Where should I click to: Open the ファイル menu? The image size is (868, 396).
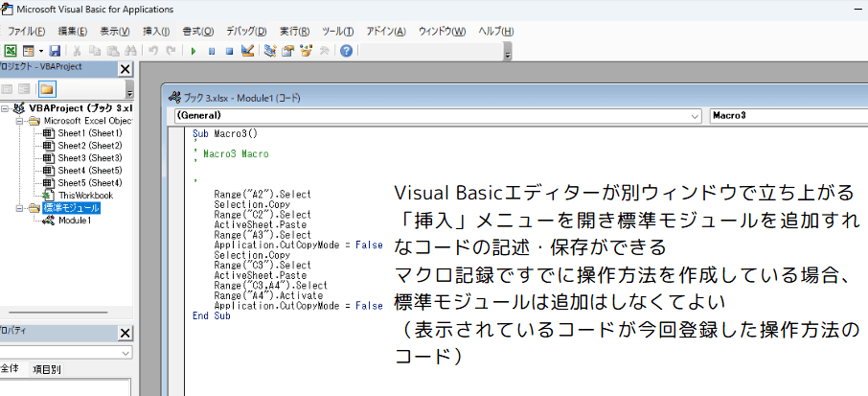point(26,31)
